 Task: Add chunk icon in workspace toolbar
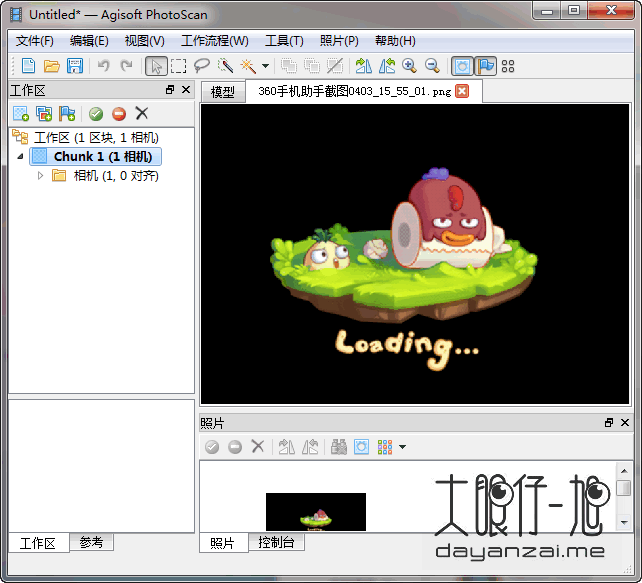pyautogui.click(x=21, y=113)
